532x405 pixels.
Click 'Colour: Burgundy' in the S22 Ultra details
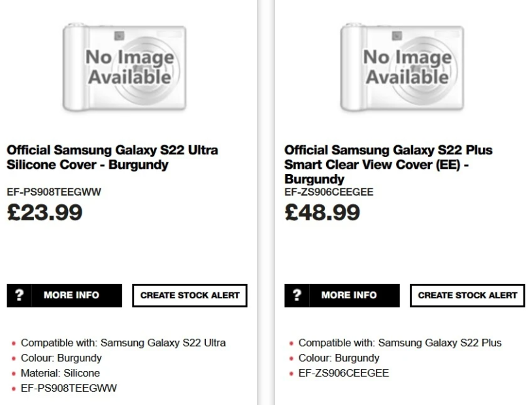click(61, 358)
